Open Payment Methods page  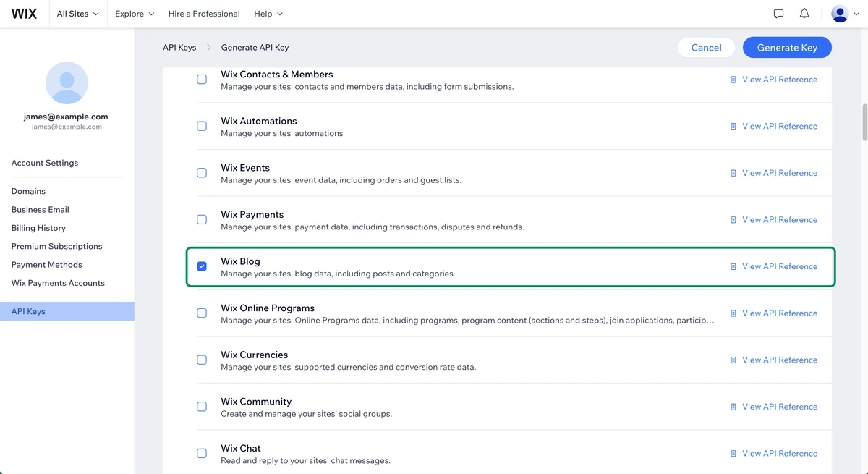[x=47, y=265]
